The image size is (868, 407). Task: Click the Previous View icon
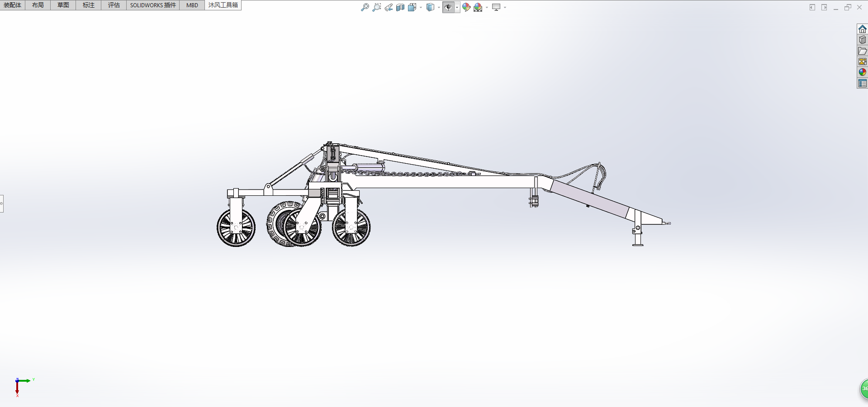pyautogui.click(x=389, y=7)
